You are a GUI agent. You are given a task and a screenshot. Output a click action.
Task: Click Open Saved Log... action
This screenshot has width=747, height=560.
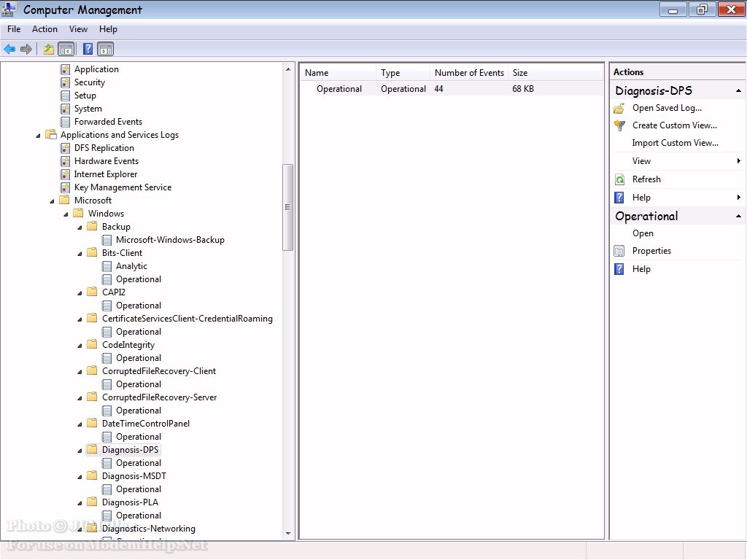pyautogui.click(x=667, y=108)
